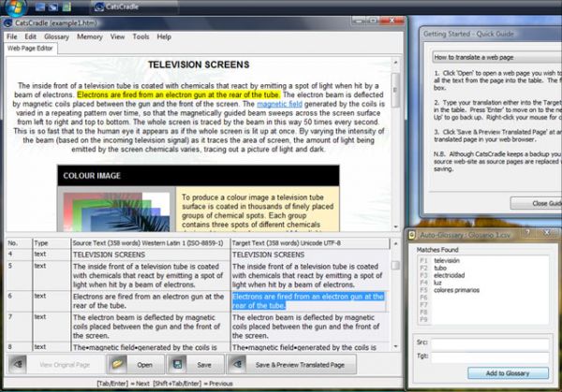Click the folder icon on Open button
Screen dimensions: 562x392
coord(117,364)
